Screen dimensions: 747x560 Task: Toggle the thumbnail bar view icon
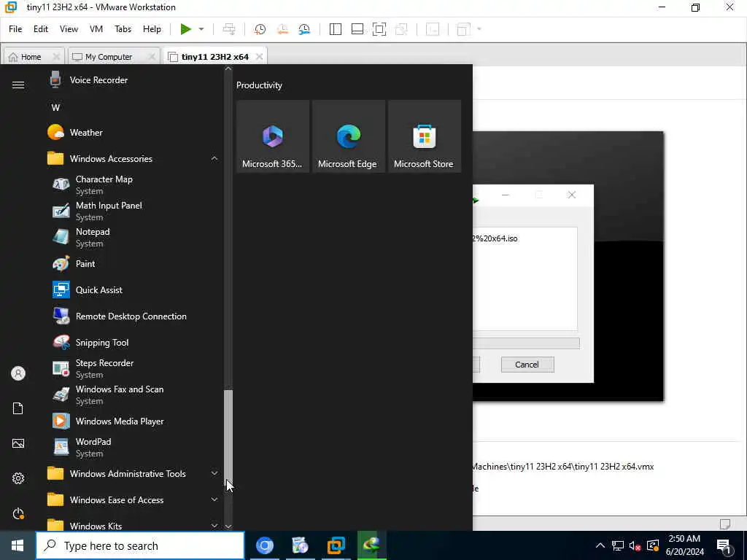tap(357, 29)
